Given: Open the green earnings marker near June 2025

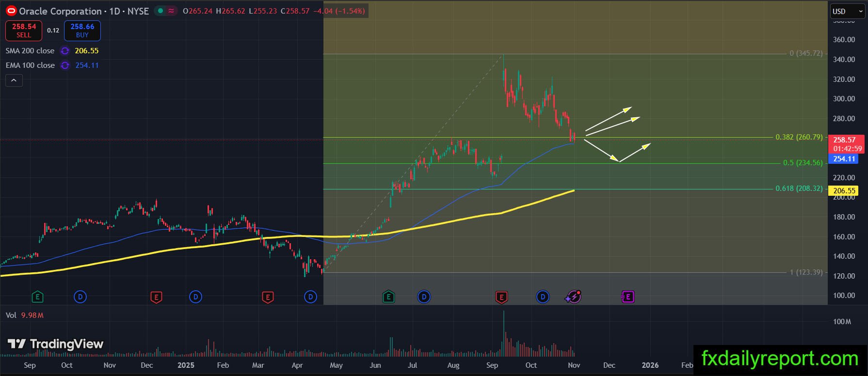Looking at the screenshot, I should [x=388, y=297].
